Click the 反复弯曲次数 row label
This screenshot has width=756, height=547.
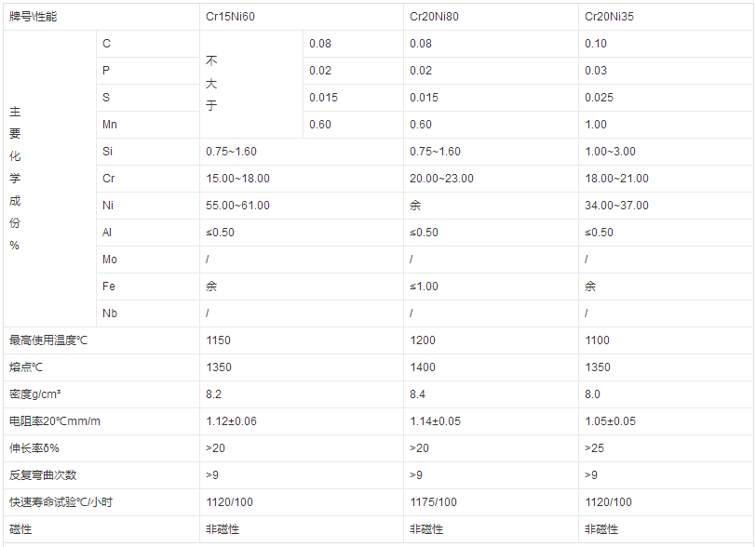point(43,475)
